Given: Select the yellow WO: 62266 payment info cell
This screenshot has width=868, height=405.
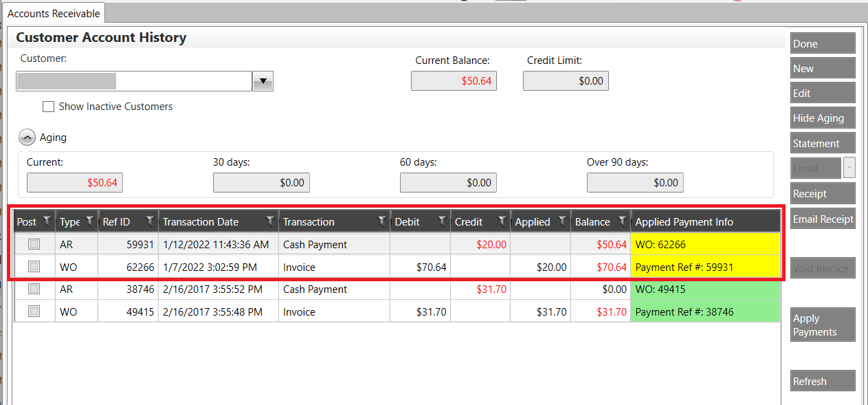Looking at the screenshot, I should (704, 244).
